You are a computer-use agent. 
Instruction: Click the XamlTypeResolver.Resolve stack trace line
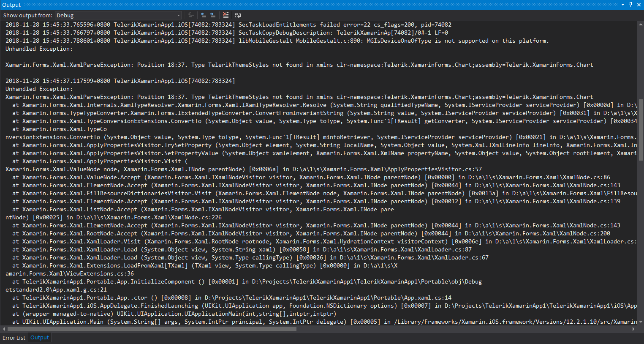click(324, 105)
